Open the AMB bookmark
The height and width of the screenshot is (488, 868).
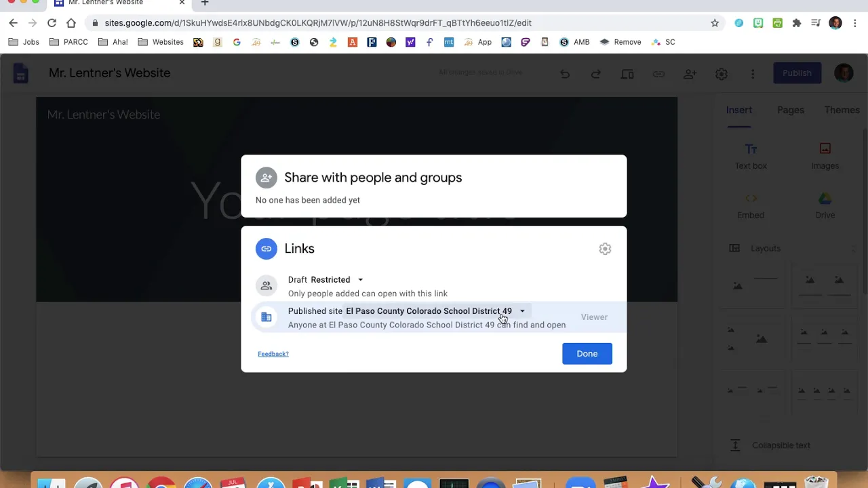tap(574, 42)
